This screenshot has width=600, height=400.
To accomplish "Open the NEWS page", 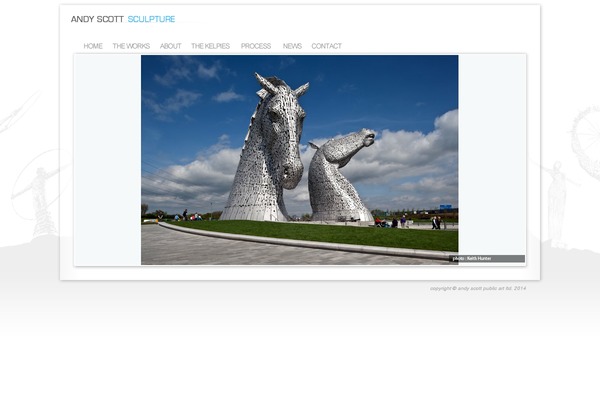I will [x=292, y=46].
